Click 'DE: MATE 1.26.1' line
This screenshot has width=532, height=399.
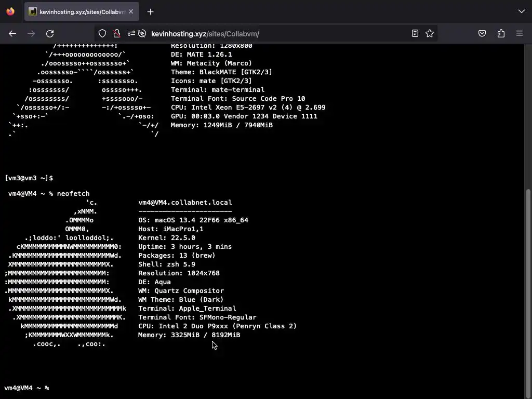pyautogui.click(x=201, y=54)
